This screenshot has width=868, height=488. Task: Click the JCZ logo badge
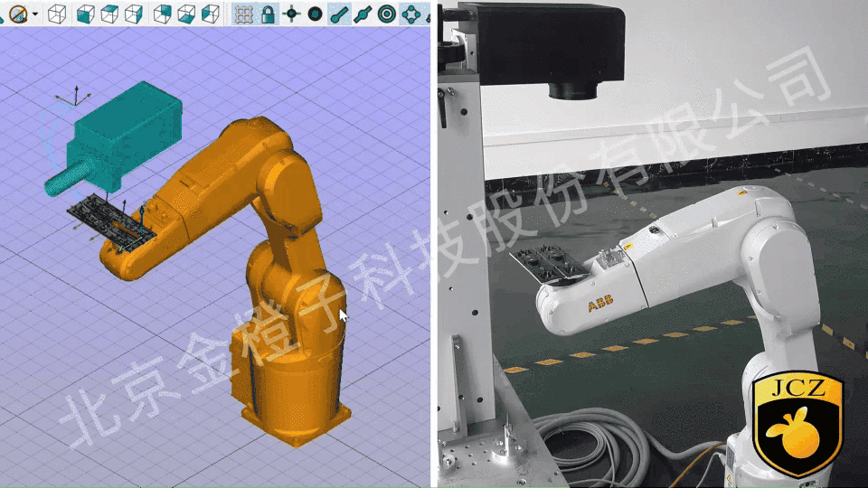[x=798, y=425]
